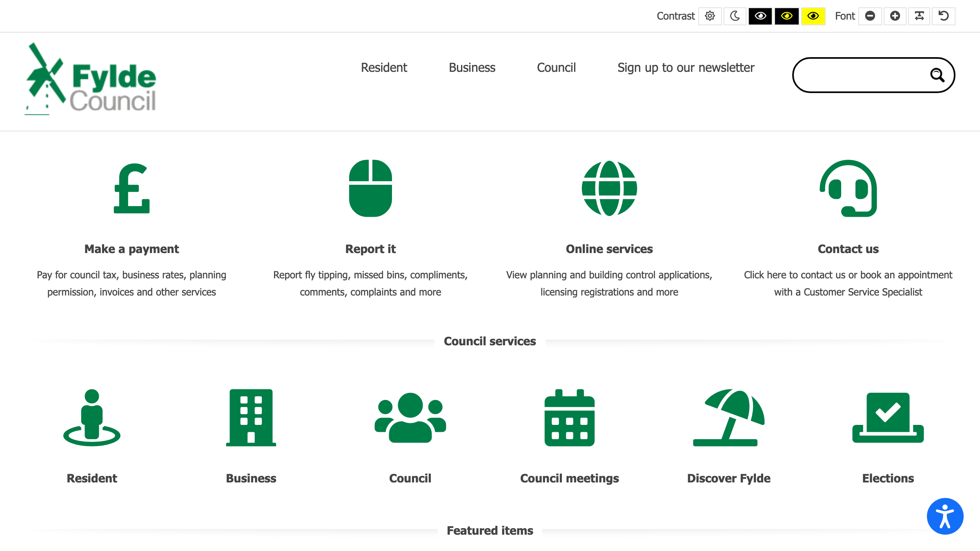
Task: Open the Business menu in navigation
Action: (x=472, y=67)
